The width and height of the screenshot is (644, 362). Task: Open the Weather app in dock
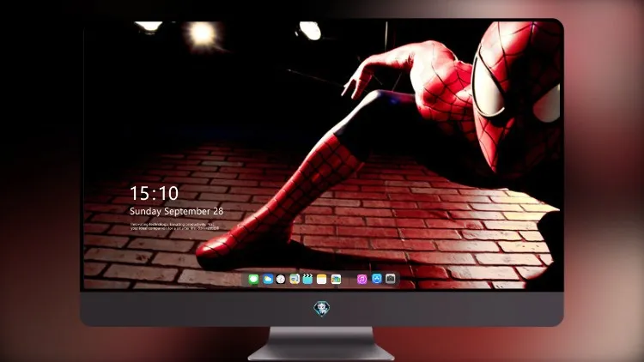(x=268, y=280)
